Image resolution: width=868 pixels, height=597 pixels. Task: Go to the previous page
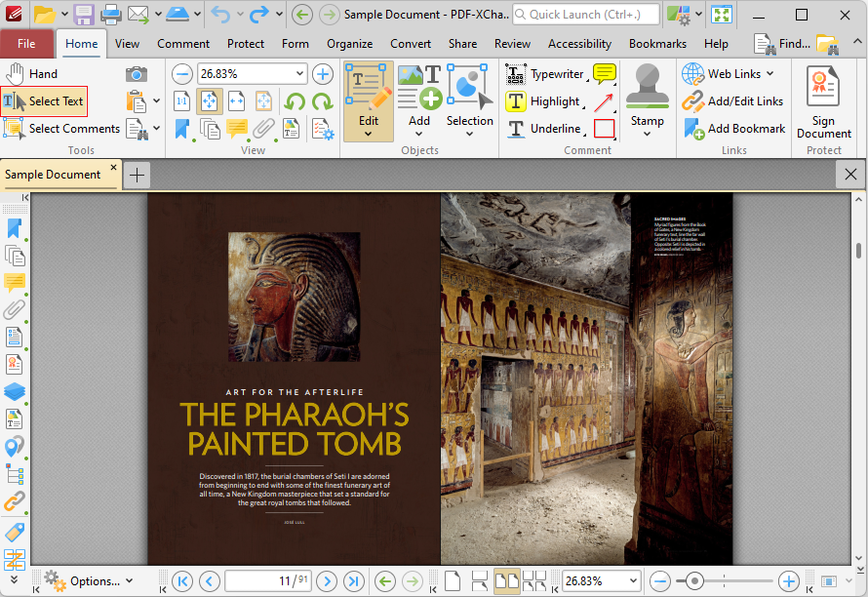pos(210,581)
